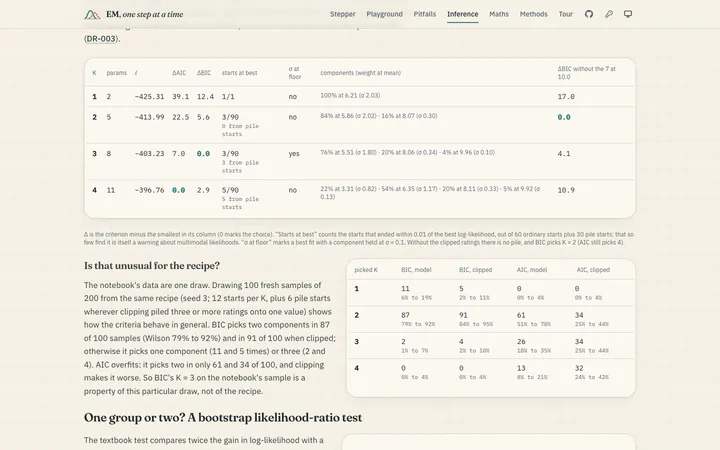Viewport: 720px width, 450px height.
Task: Select count 13 in AIC model column
Action: click(x=521, y=368)
